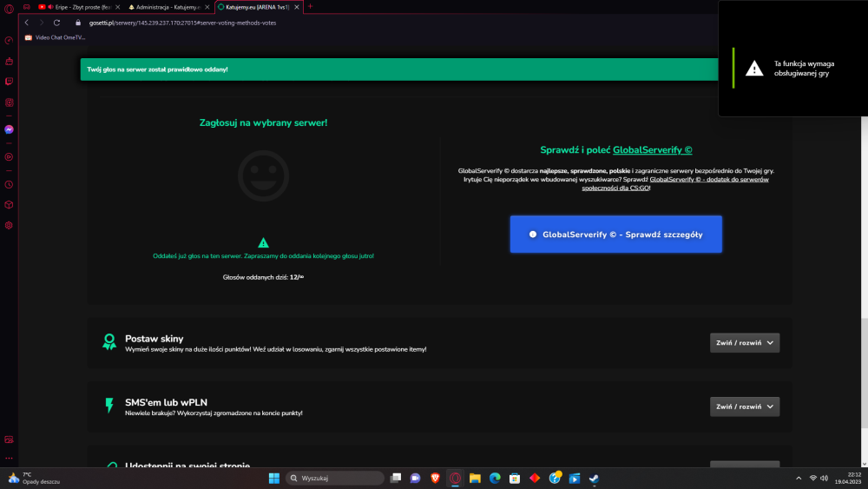This screenshot has width=868, height=489.
Task: Open Brave browser from taskbar
Action: pyautogui.click(x=435, y=478)
